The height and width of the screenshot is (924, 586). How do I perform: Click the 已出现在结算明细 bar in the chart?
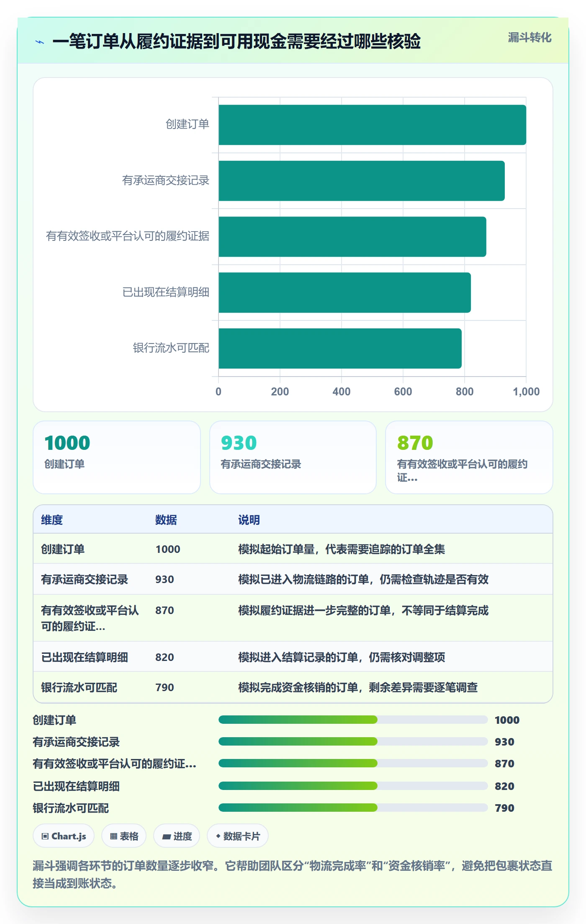(344, 293)
